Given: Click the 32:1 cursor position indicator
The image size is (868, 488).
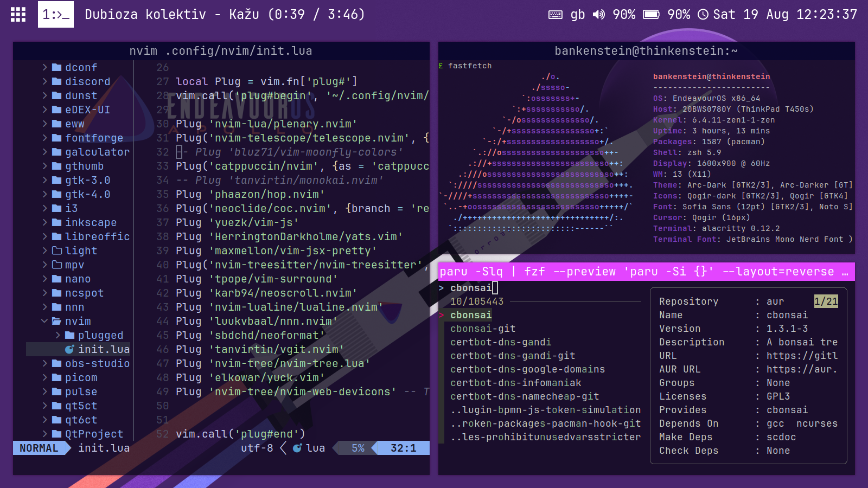Looking at the screenshot, I should point(404,448).
